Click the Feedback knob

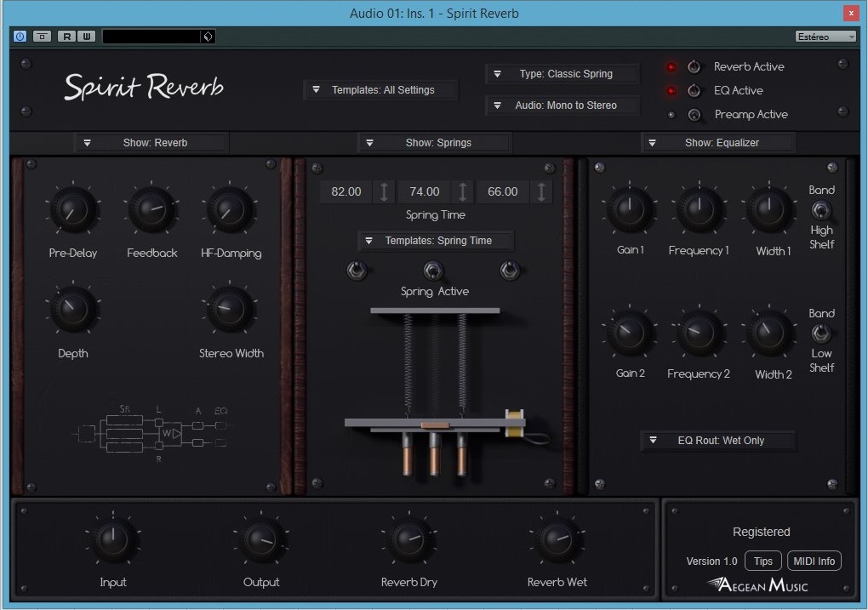tap(151, 210)
